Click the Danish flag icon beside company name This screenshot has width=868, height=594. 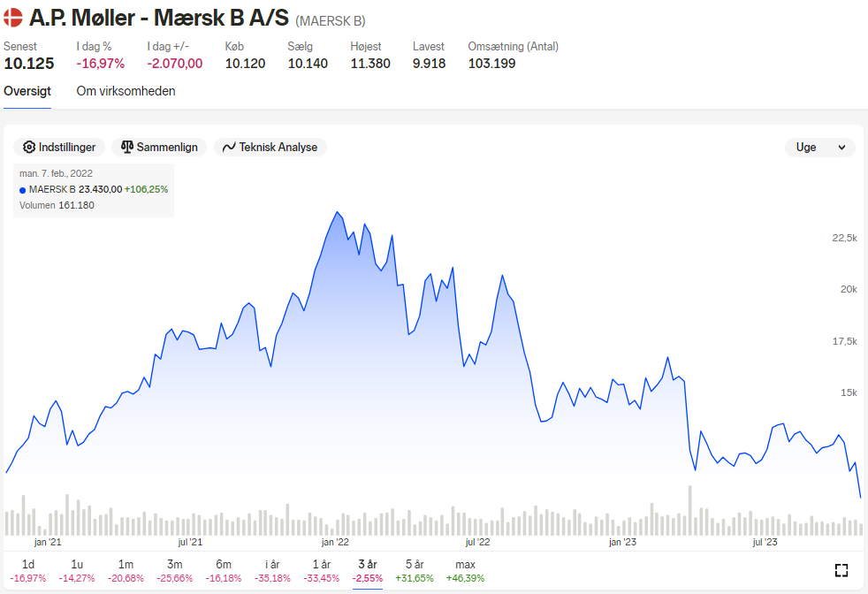pyautogui.click(x=12, y=18)
